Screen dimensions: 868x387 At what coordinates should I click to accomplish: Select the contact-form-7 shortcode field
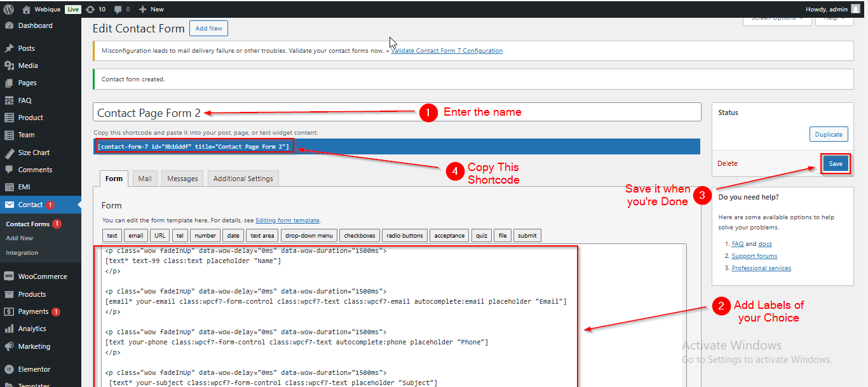click(193, 147)
